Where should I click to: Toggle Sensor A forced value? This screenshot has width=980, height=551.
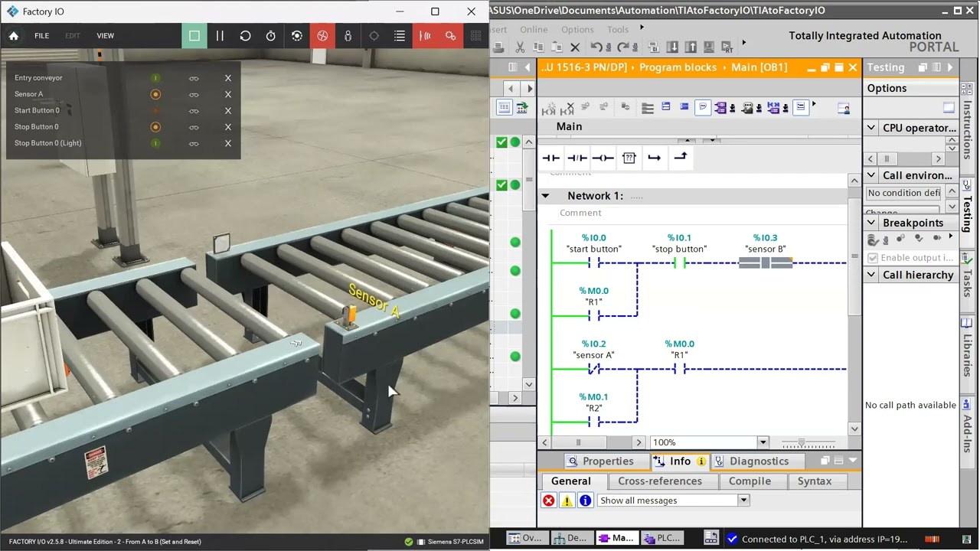click(155, 94)
